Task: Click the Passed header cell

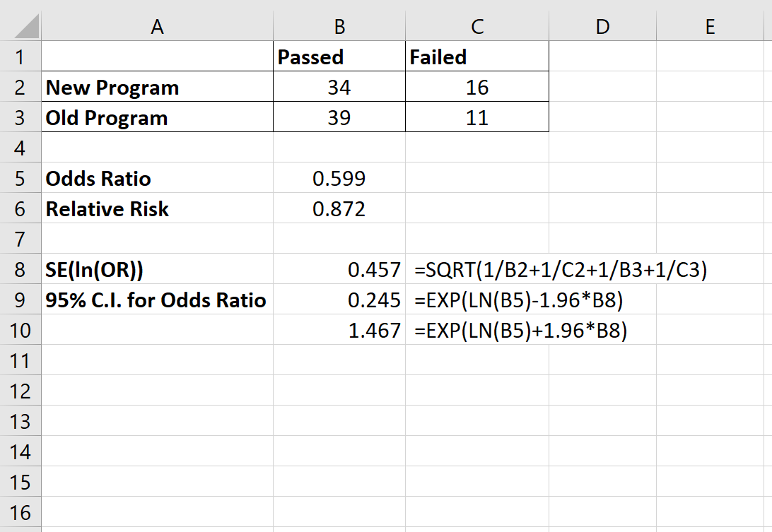Action: point(339,57)
